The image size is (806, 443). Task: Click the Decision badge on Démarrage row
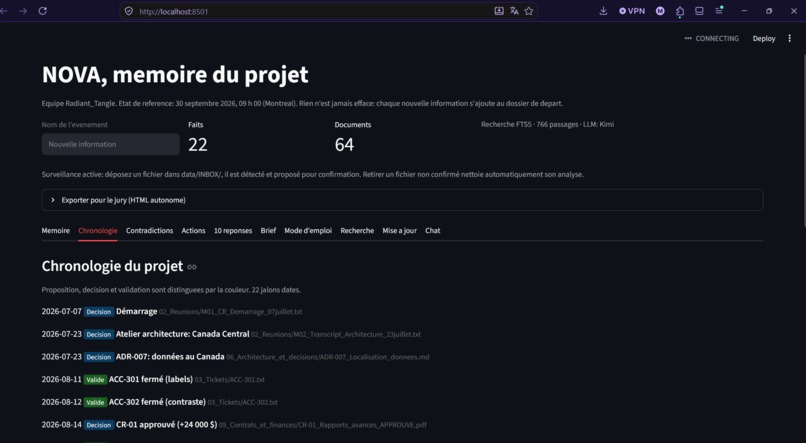[x=99, y=312]
